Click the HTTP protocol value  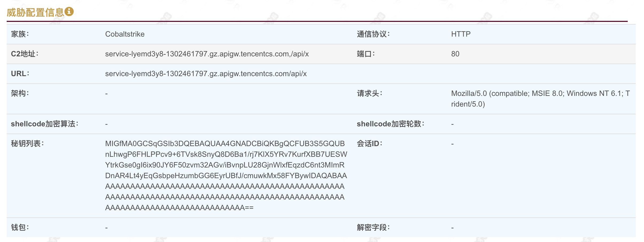[x=461, y=34]
